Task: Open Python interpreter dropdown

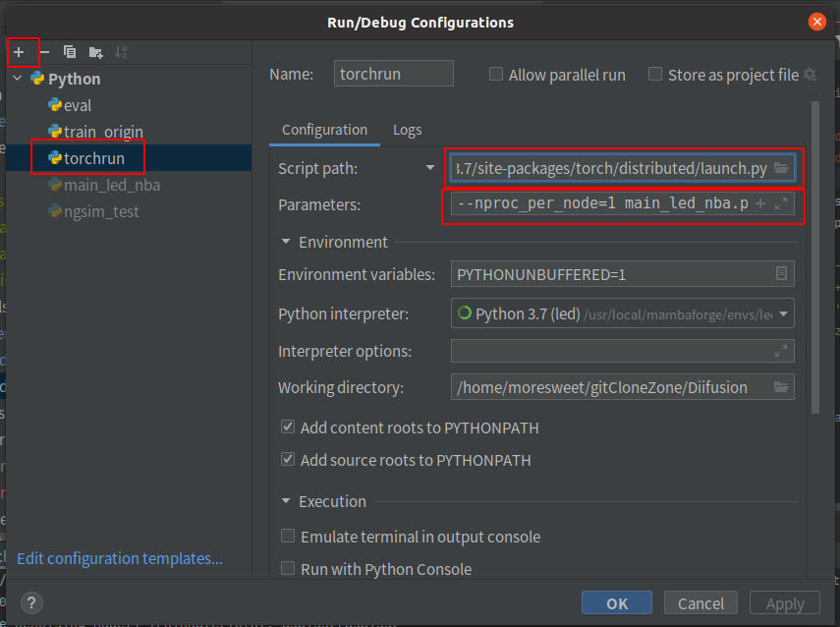Action: tap(783, 313)
